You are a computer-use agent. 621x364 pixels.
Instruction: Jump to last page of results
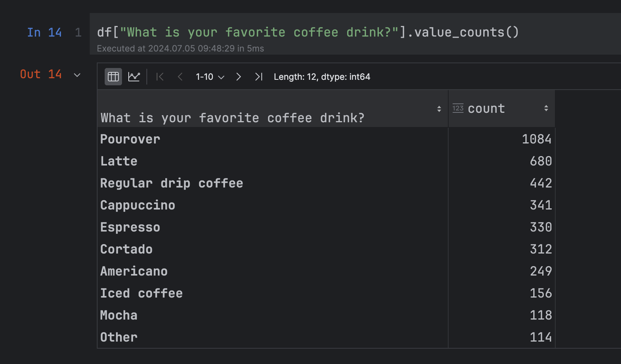259,77
